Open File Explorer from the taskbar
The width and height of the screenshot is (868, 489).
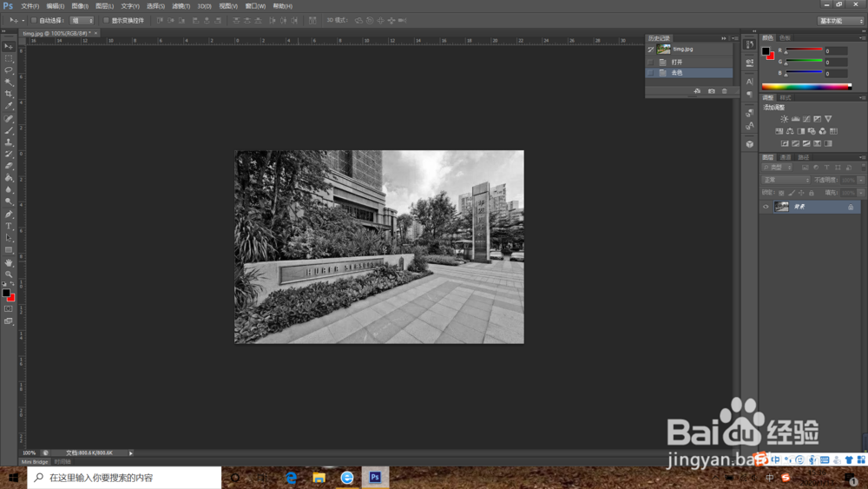[x=319, y=478]
